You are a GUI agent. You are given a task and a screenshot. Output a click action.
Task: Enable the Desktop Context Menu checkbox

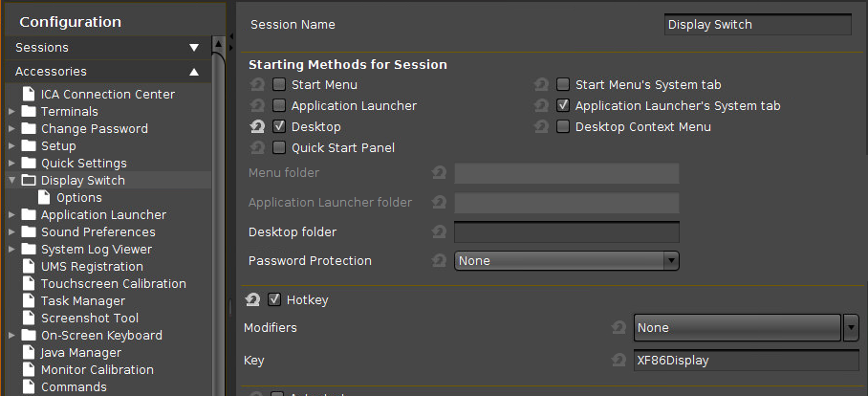click(563, 126)
